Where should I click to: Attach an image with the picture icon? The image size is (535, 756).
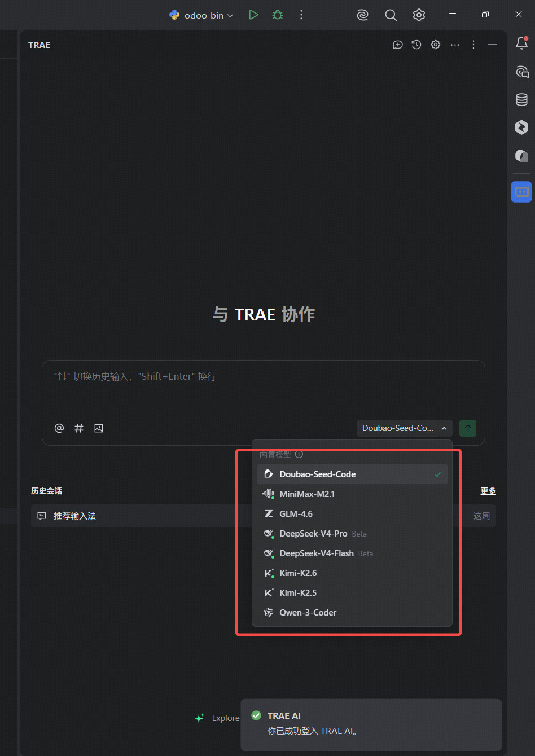(x=99, y=428)
